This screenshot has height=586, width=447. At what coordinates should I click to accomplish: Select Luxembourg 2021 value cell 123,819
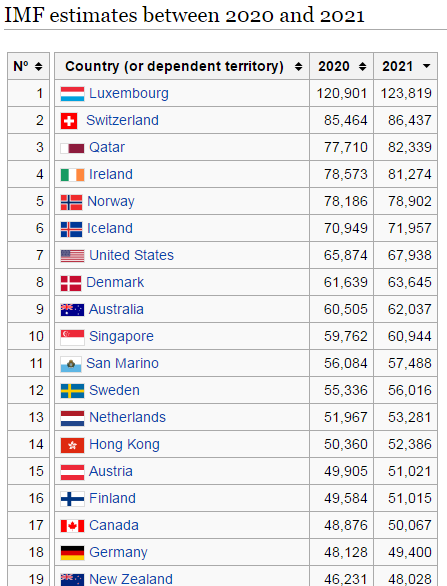pyautogui.click(x=406, y=93)
